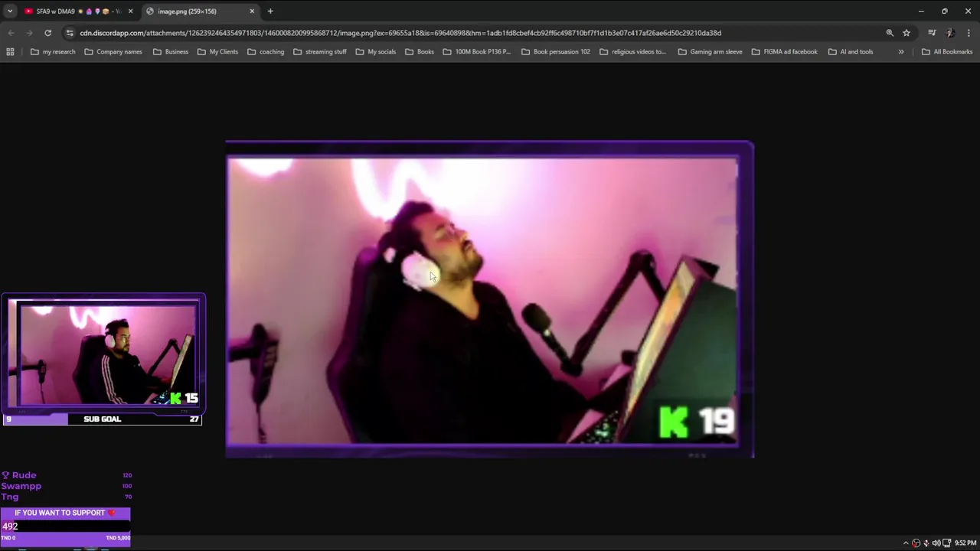This screenshot has height=551, width=980.
Task: Click the 492 donation amount text
Action: [10, 527]
